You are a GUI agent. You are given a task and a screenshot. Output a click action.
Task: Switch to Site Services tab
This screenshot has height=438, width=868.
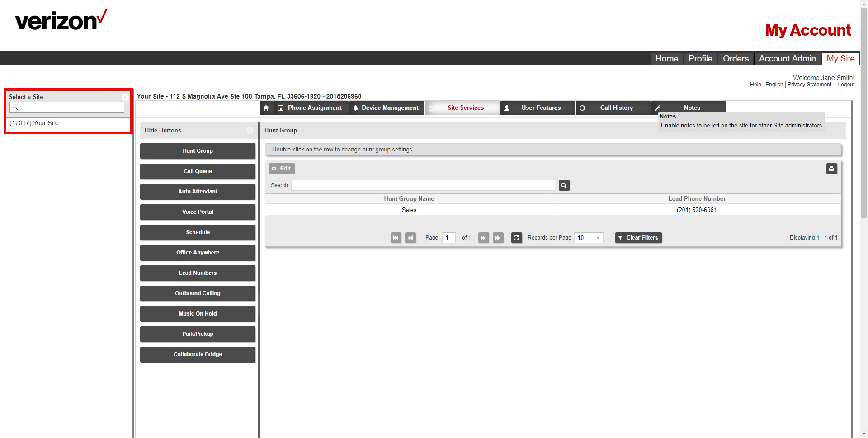click(x=462, y=108)
